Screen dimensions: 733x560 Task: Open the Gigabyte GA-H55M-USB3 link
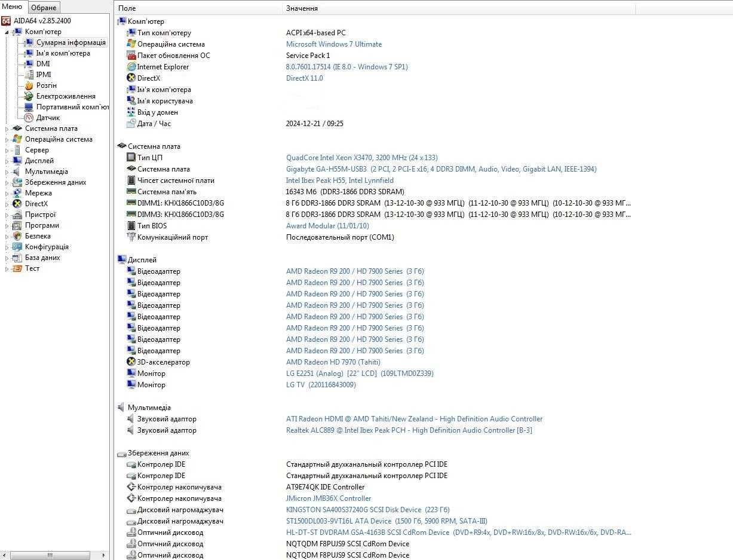tap(441, 169)
